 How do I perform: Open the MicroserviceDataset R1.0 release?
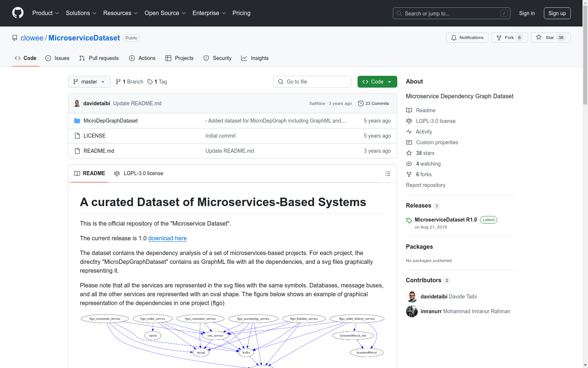[446, 220]
